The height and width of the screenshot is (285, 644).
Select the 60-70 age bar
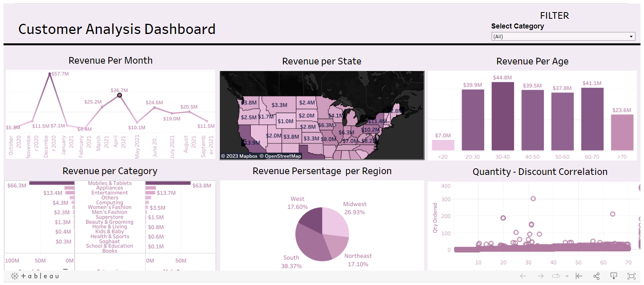(x=592, y=119)
